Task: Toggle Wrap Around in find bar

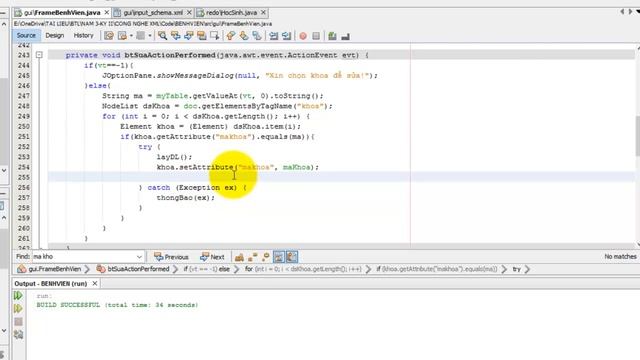Action: [292, 257]
